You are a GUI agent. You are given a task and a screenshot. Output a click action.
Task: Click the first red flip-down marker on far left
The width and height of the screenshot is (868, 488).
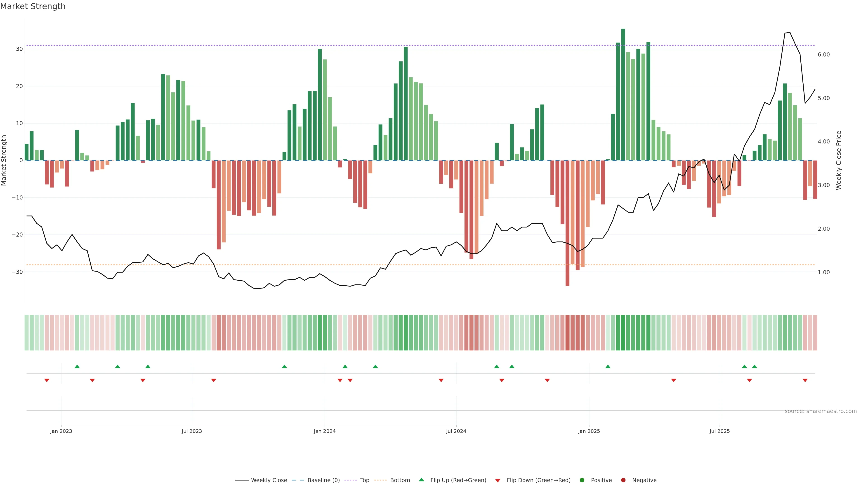pos(47,380)
